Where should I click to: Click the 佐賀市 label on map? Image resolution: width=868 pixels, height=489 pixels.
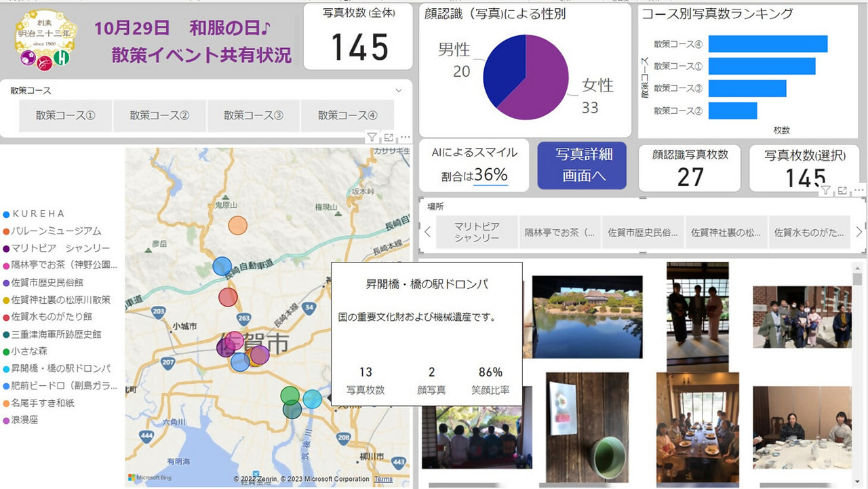(255, 343)
